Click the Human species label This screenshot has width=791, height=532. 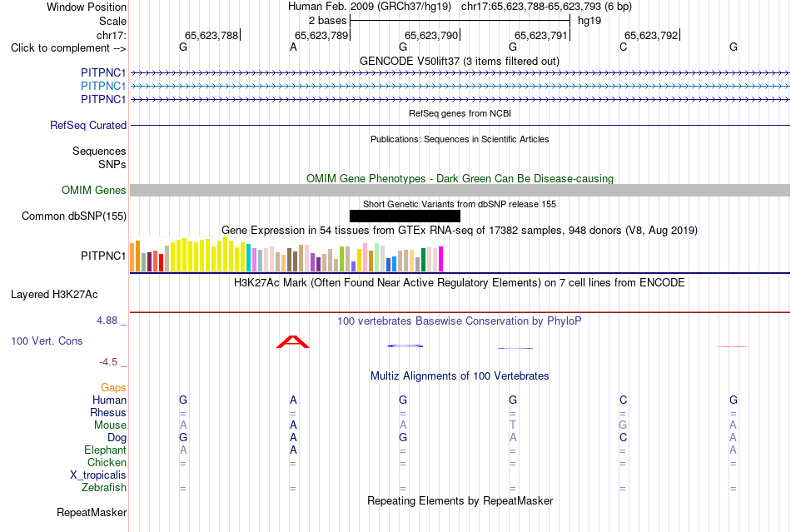click(109, 400)
